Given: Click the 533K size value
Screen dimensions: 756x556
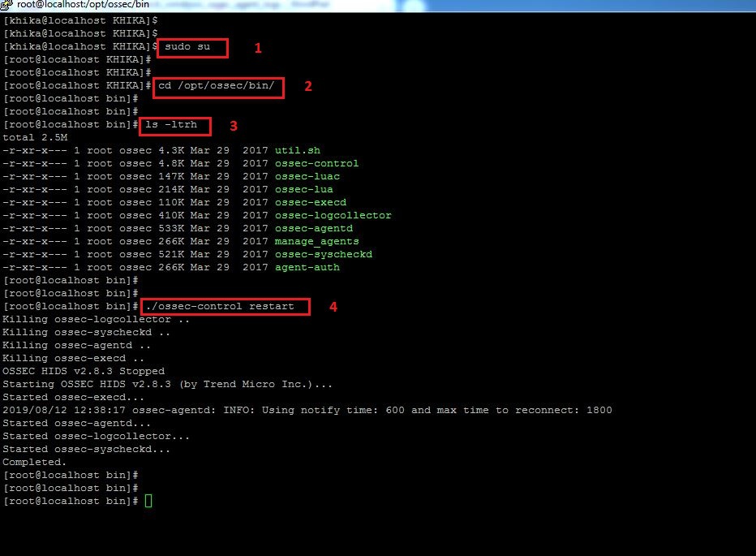Looking at the screenshot, I should coord(171,228).
